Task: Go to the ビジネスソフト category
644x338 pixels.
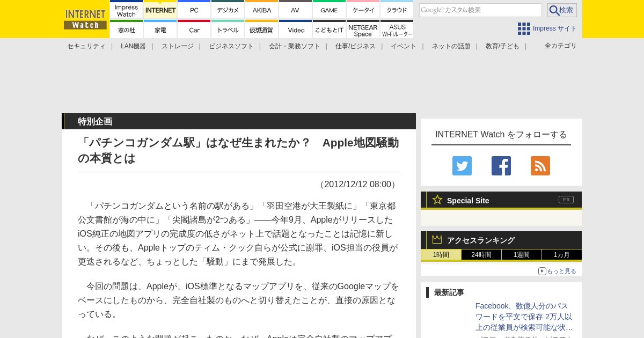Action: coord(231,46)
